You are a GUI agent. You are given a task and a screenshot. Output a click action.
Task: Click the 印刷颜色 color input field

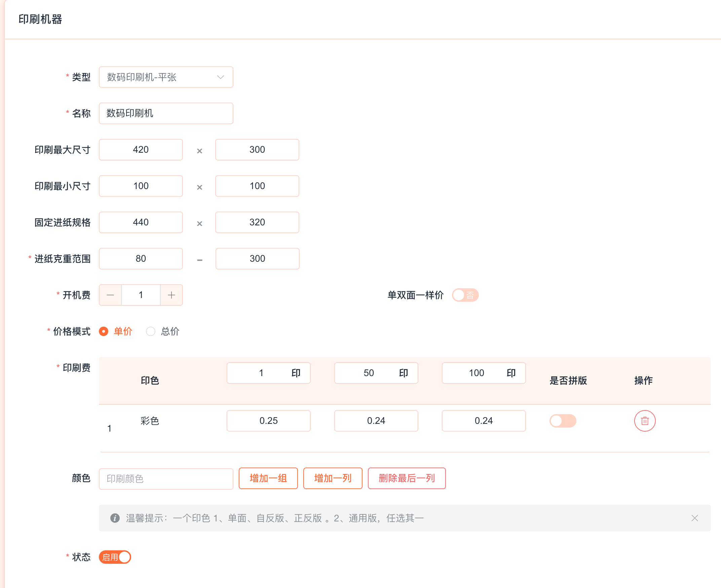[x=166, y=479]
